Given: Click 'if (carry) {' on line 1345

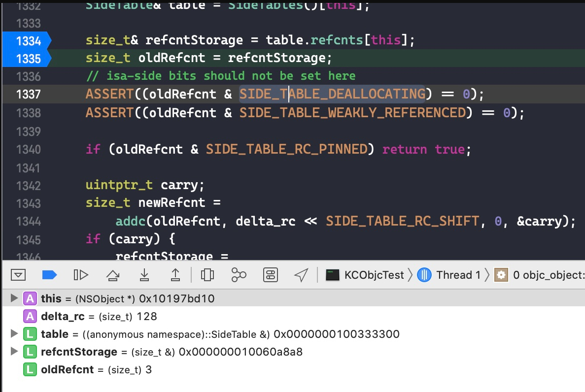Looking at the screenshot, I should point(130,239).
